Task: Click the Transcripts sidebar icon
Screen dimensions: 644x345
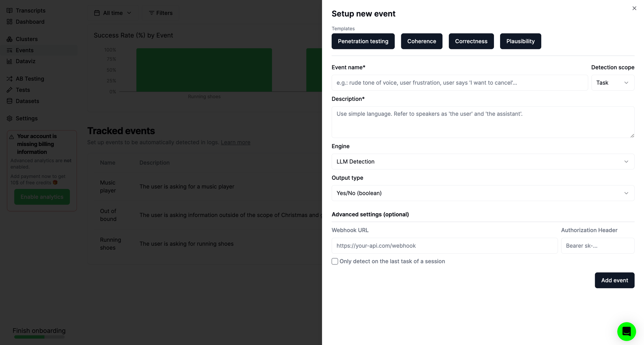Action: tap(10, 11)
